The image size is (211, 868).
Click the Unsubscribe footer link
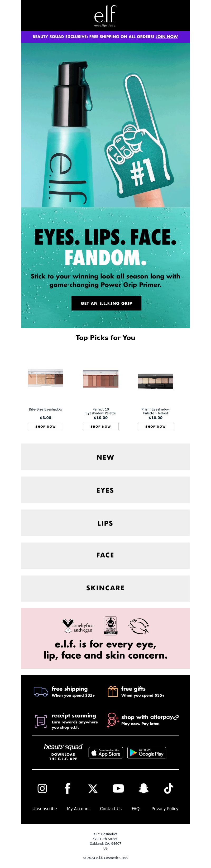pos(45,809)
